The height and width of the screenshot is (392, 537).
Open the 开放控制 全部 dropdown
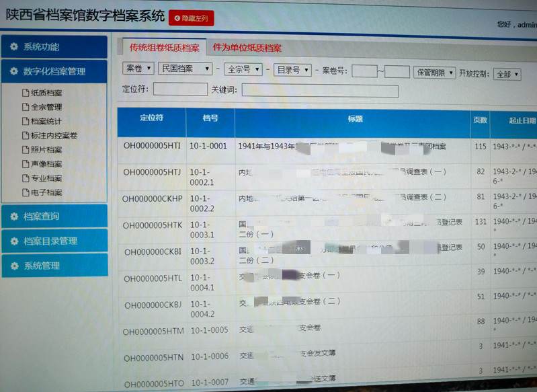pyautogui.click(x=507, y=74)
